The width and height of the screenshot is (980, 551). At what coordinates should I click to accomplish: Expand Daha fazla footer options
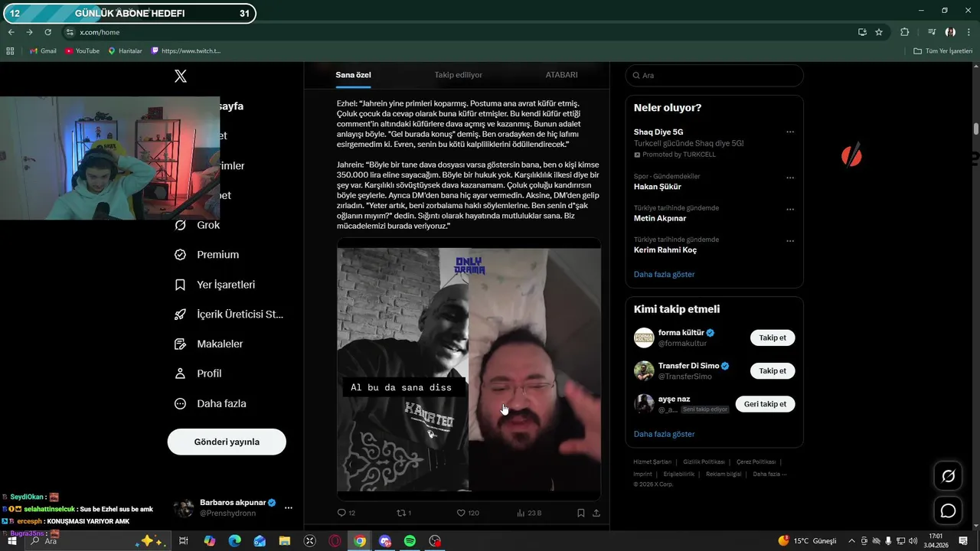(769, 474)
